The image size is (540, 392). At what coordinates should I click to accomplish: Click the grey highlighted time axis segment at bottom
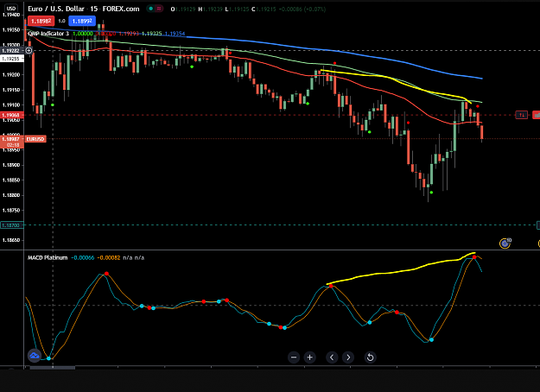[x=53, y=368]
